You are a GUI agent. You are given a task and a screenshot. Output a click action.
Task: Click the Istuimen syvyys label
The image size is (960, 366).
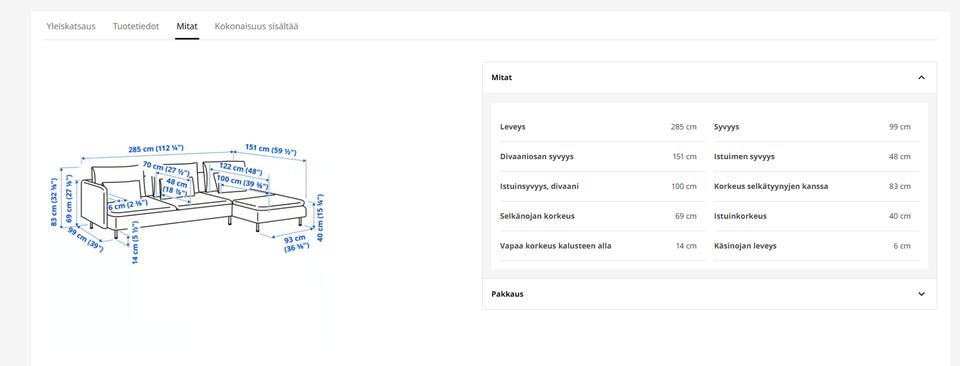tap(744, 157)
